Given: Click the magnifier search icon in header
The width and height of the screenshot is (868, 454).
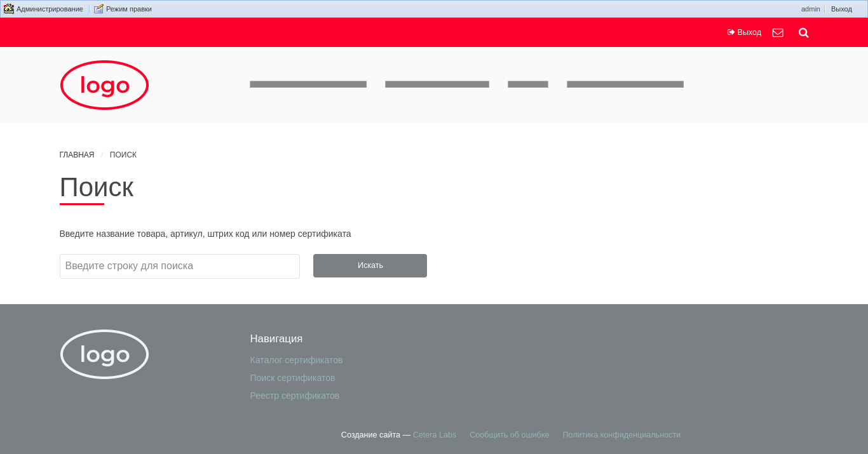Looking at the screenshot, I should pyautogui.click(x=803, y=32).
